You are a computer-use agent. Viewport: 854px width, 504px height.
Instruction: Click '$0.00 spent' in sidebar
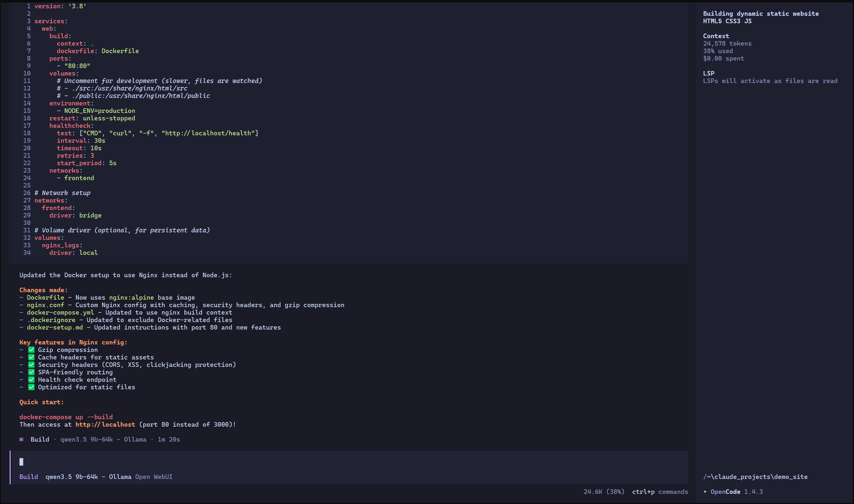[723, 58]
